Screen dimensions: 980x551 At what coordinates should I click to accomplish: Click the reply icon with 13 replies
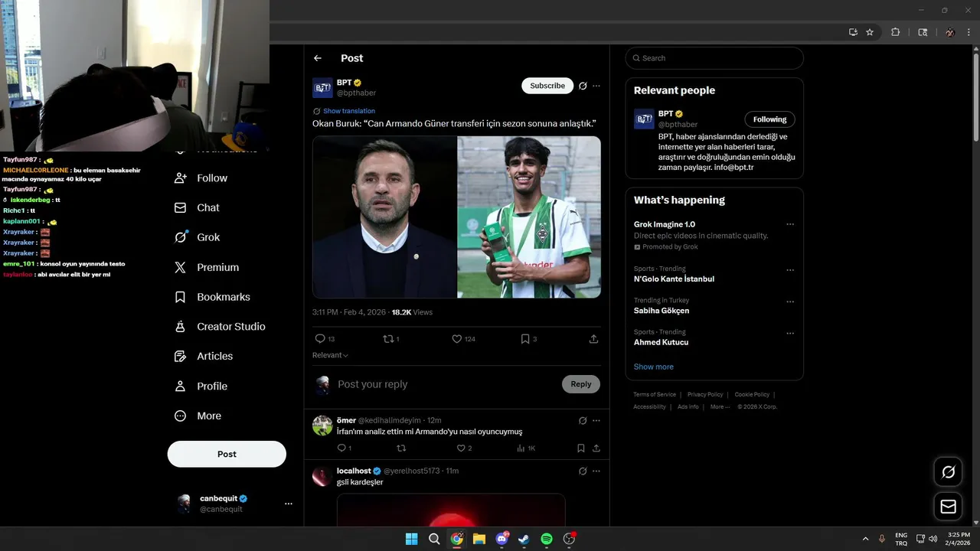(320, 339)
